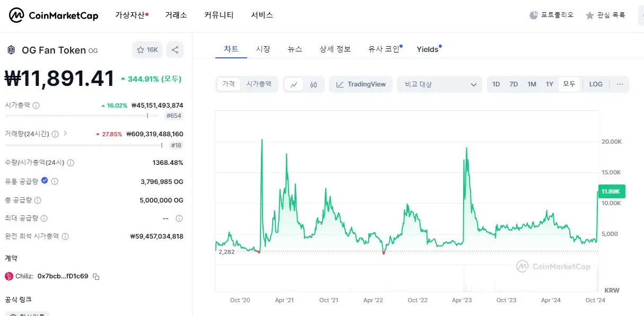Screen dimensions: 644x316
Task: Click the volume rank progress bar
Action: (x=84, y=145)
